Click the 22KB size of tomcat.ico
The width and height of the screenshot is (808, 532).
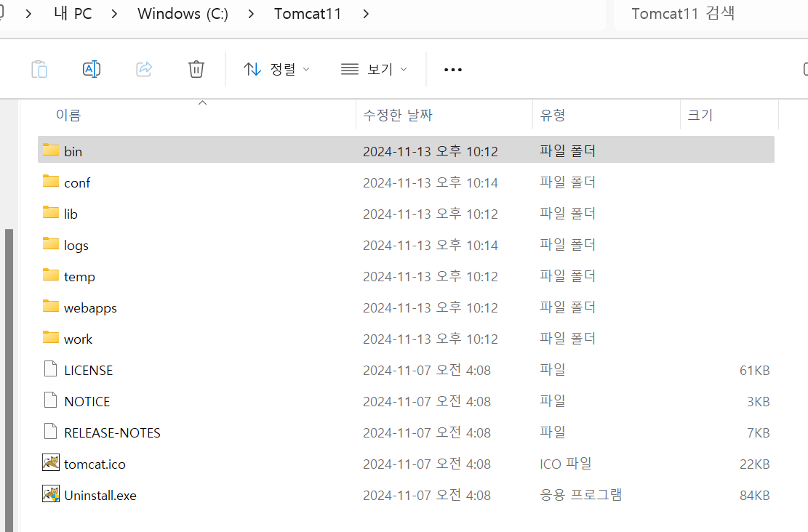click(x=754, y=464)
